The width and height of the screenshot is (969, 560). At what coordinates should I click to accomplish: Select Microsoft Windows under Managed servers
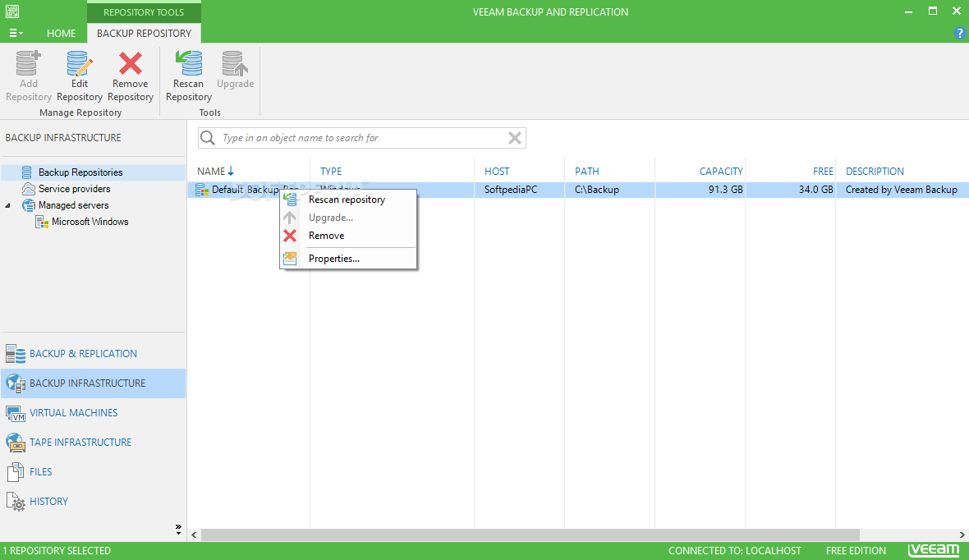point(90,221)
